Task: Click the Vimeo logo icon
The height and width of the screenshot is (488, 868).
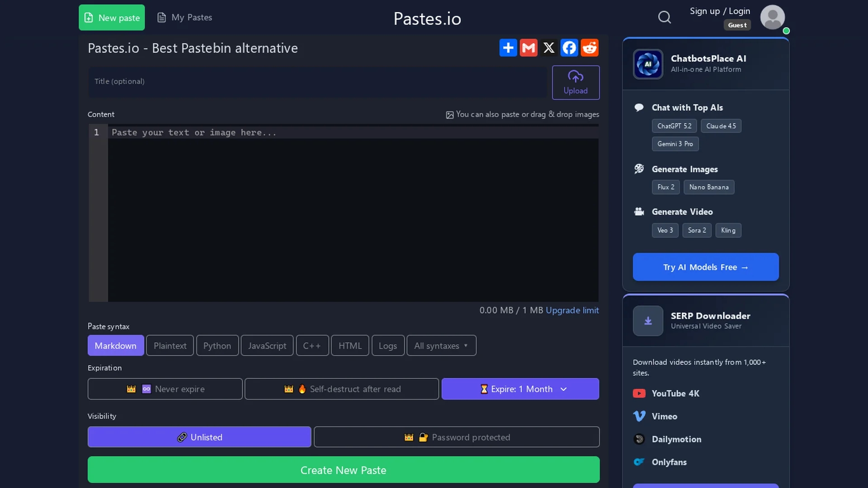Action: coord(639,416)
